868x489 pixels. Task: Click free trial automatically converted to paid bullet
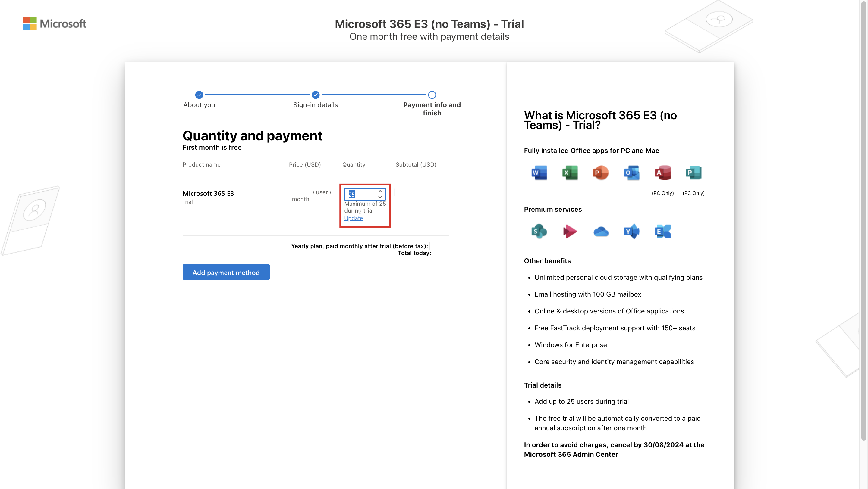pos(617,423)
